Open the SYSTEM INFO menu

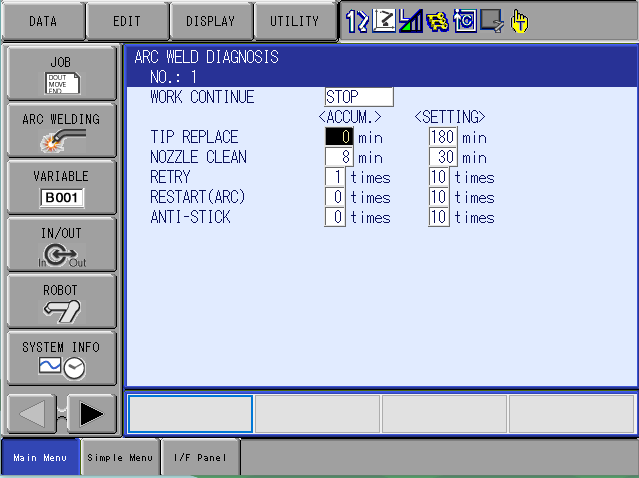click(x=62, y=359)
